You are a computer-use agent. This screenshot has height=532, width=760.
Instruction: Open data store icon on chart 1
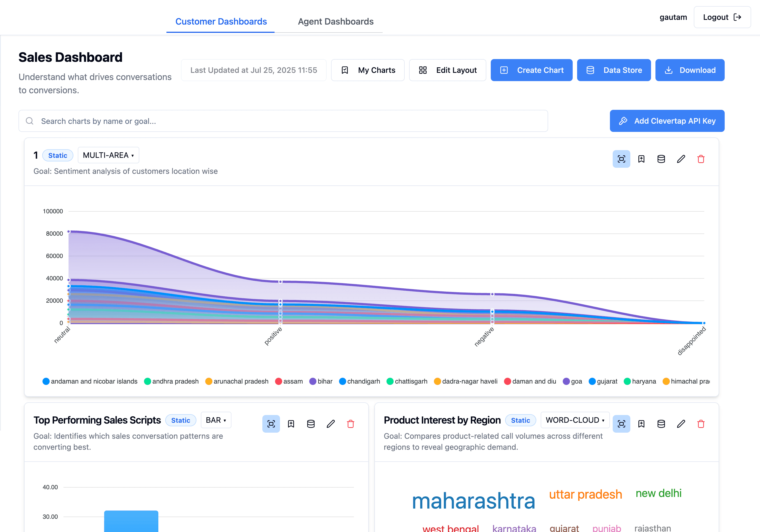pos(661,159)
